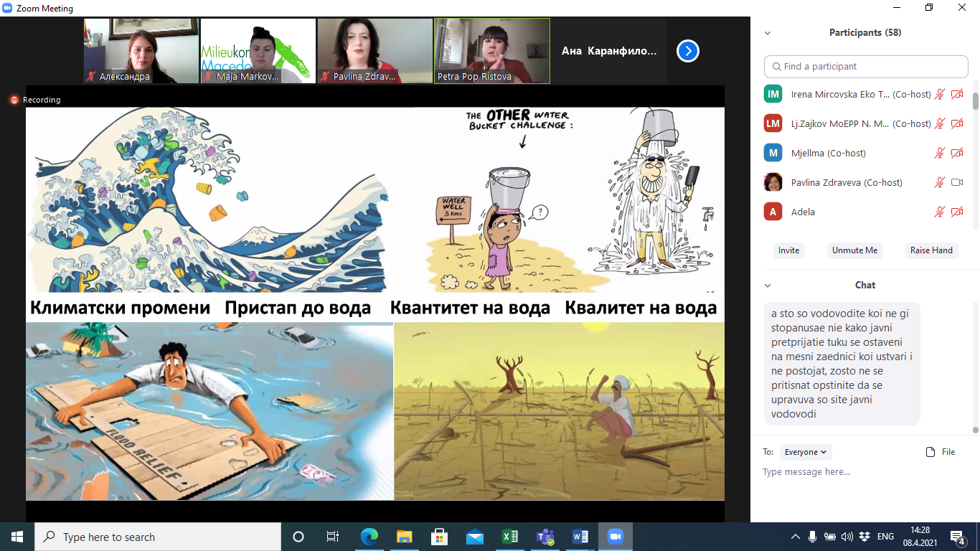The height and width of the screenshot is (551, 980).
Task: Open the Windows Start menu
Action: click(x=17, y=537)
